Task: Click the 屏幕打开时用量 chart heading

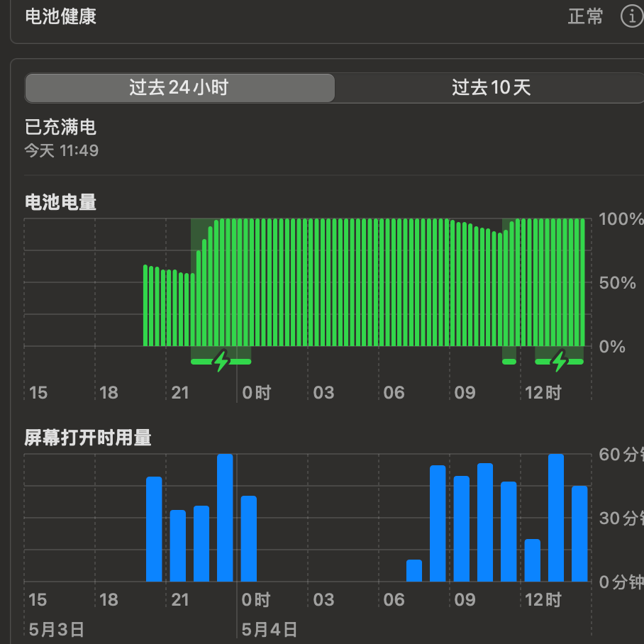Action: 88,438
